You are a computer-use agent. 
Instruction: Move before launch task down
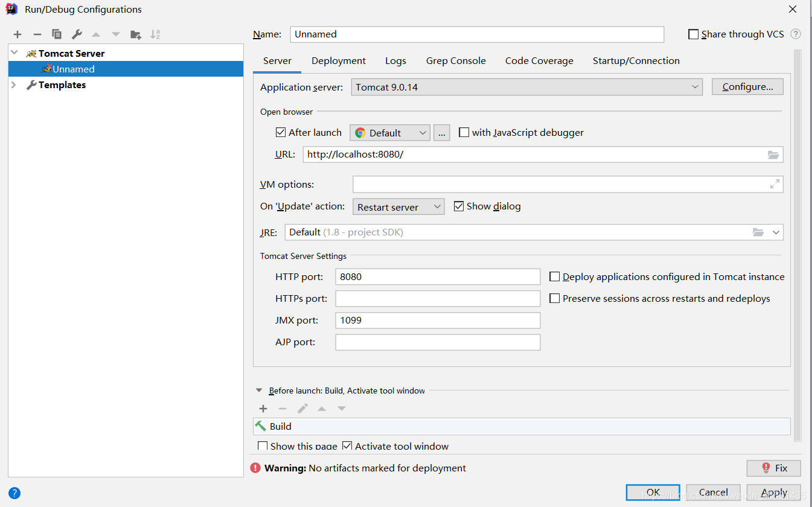tap(342, 409)
